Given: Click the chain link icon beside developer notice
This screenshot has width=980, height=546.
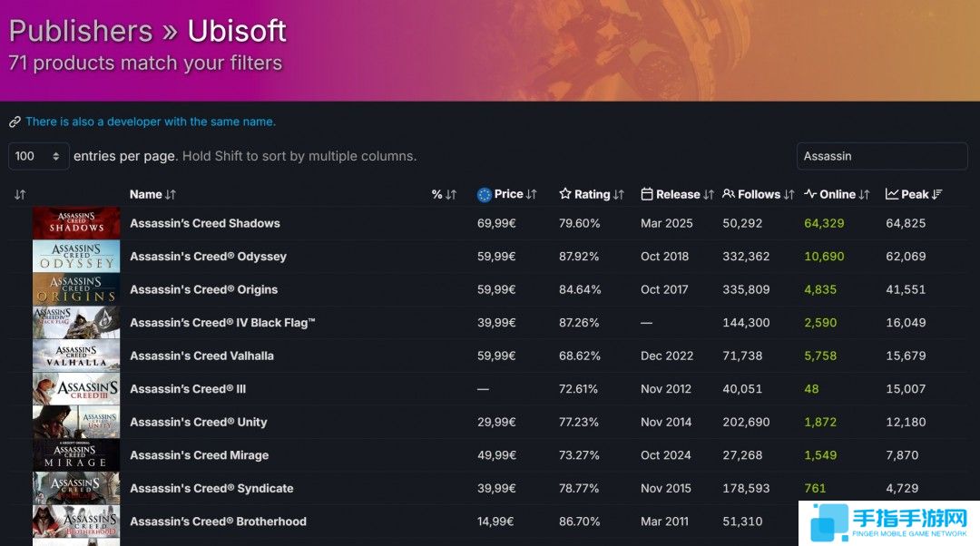Looking at the screenshot, I should pos(15,122).
